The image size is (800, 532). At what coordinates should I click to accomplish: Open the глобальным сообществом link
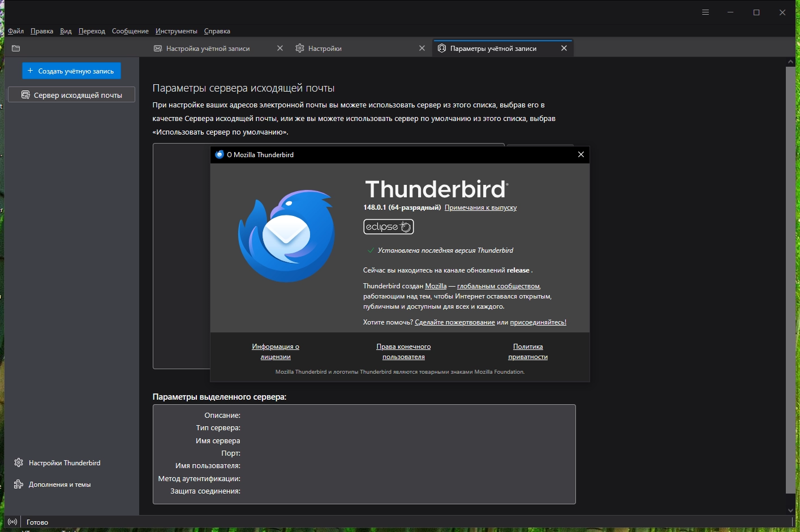coord(498,286)
